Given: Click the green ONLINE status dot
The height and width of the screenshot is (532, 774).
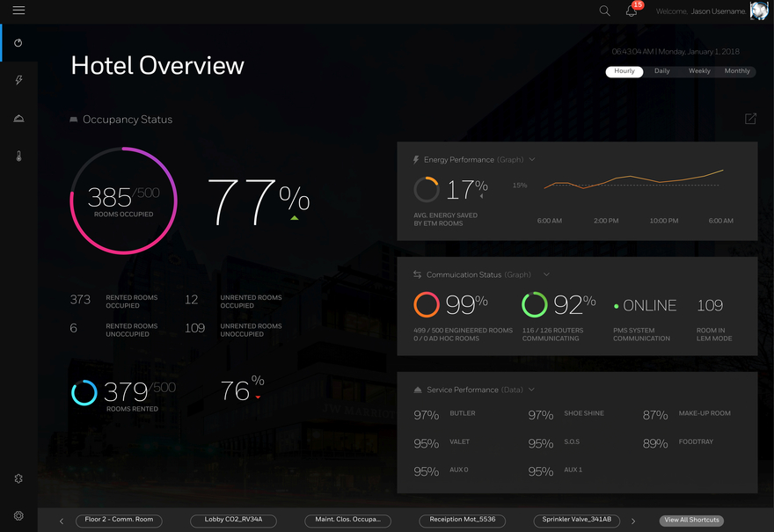Looking at the screenshot, I should 616,307.
